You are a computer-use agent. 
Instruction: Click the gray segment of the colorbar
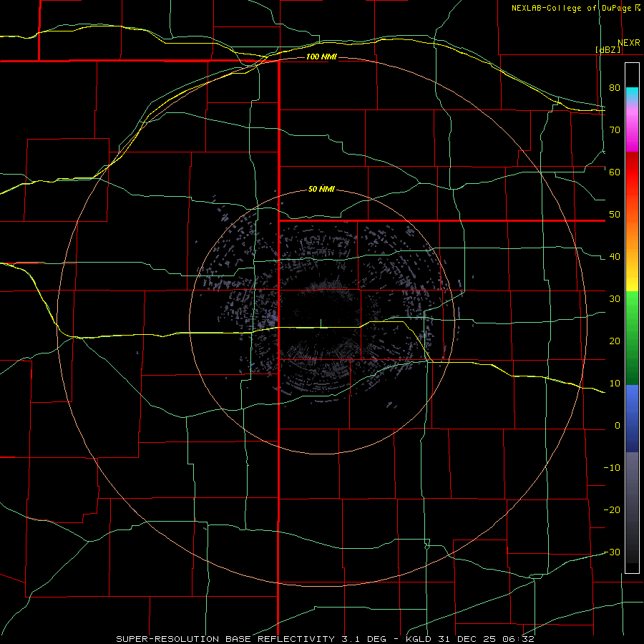click(632, 507)
